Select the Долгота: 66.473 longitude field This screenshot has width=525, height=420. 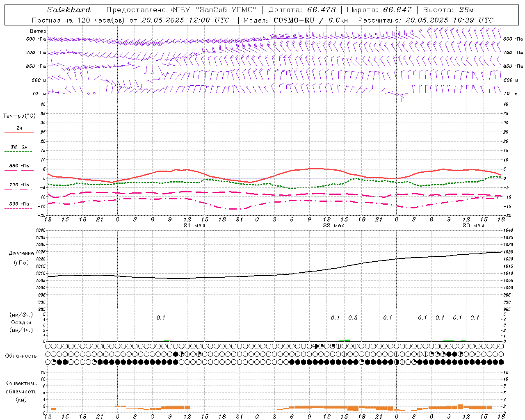pos(302,10)
